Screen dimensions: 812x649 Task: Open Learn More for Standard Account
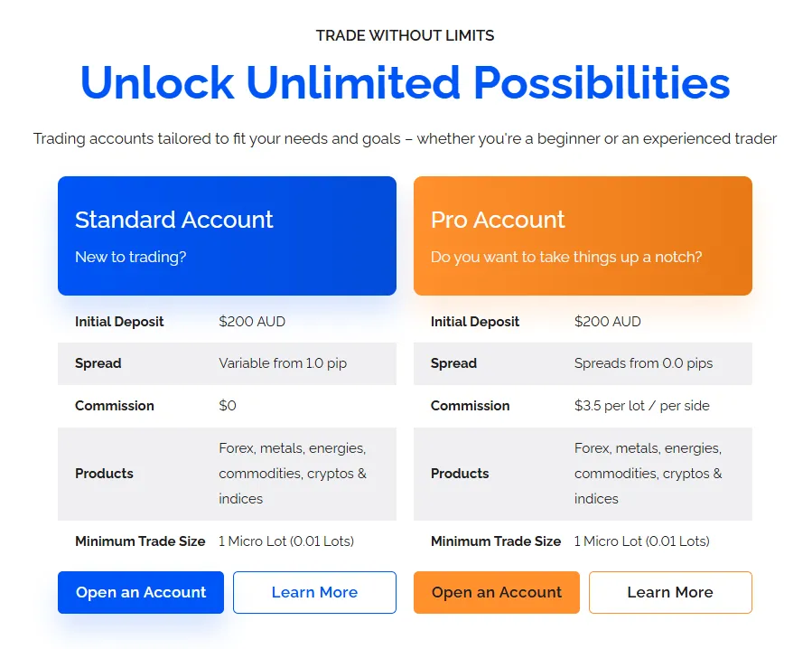click(x=314, y=592)
